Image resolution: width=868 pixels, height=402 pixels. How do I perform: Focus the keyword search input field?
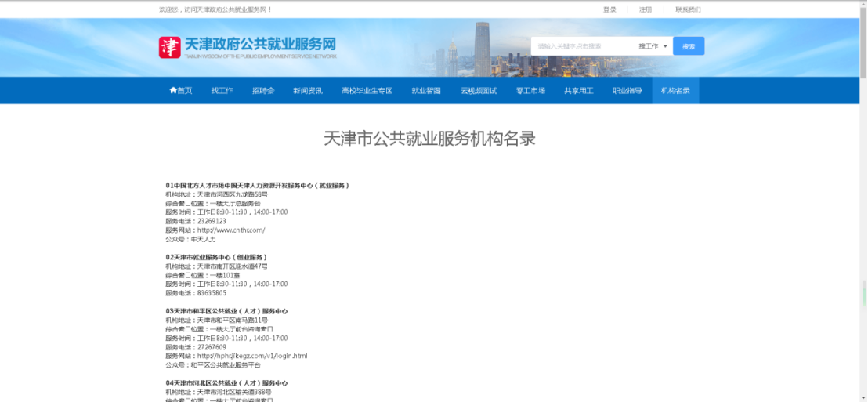[583, 46]
